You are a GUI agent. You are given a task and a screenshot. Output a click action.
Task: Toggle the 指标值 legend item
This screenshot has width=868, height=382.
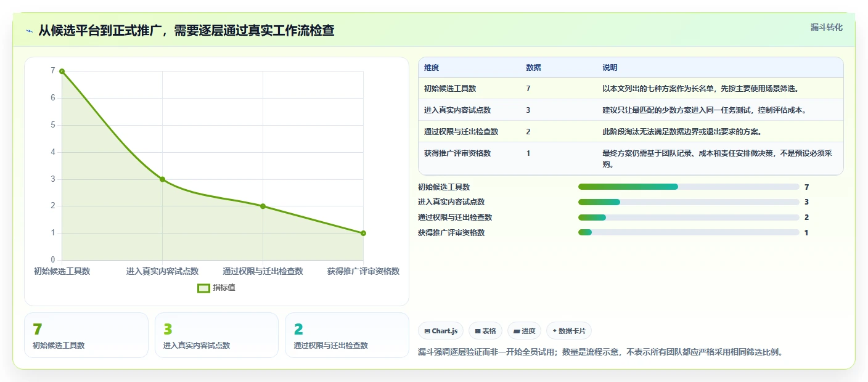pyautogui.click(x=216, y=288)
